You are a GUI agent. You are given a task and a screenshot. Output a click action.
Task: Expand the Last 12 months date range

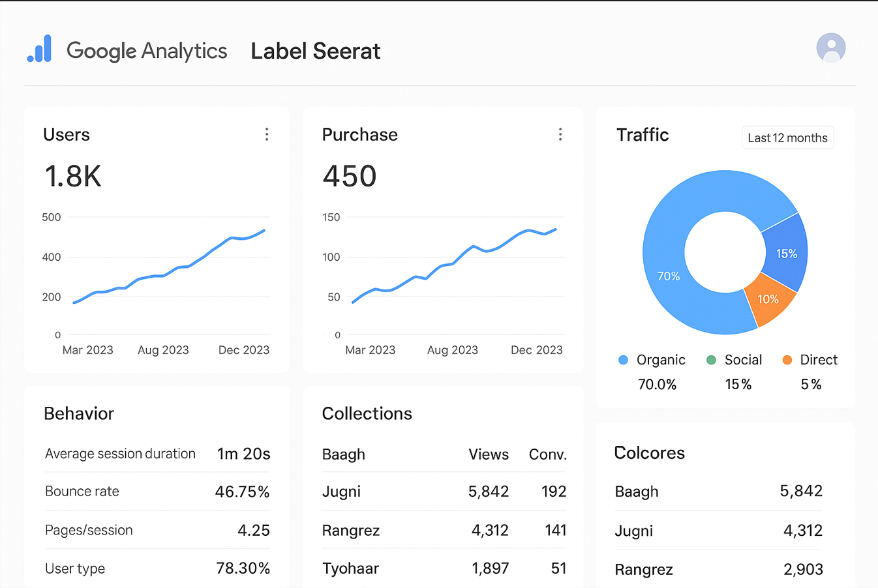point(787,138)
